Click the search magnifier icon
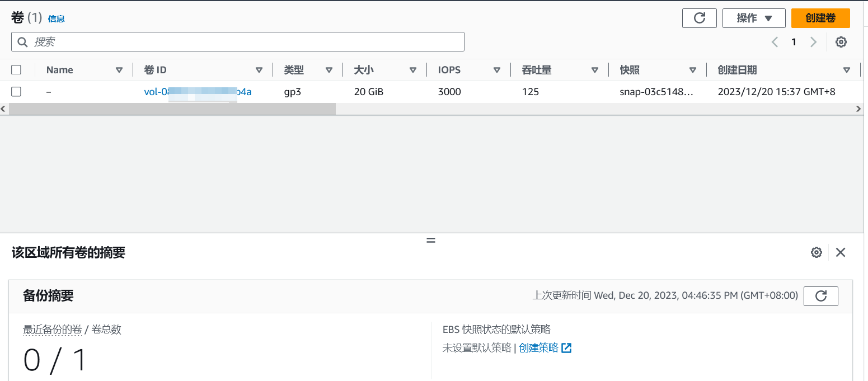Viewport: 868px width, 381px height. (x=23, y=42)
